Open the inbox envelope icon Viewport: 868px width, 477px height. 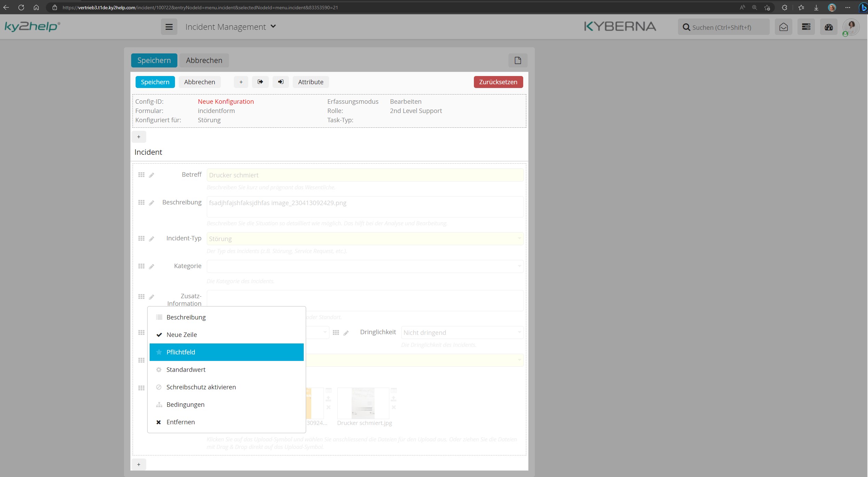[x=783, y=27]
